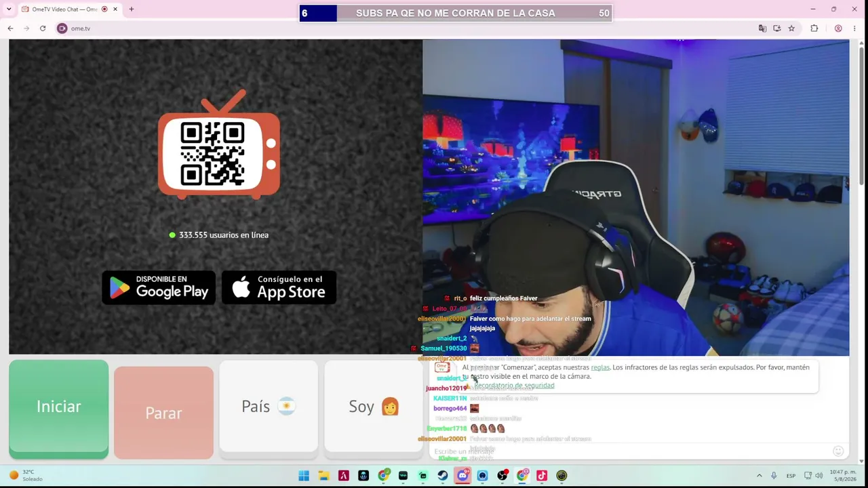This screenshot has width=868, height=488.
Task: Open the País country selector
Action: [269, 407]
